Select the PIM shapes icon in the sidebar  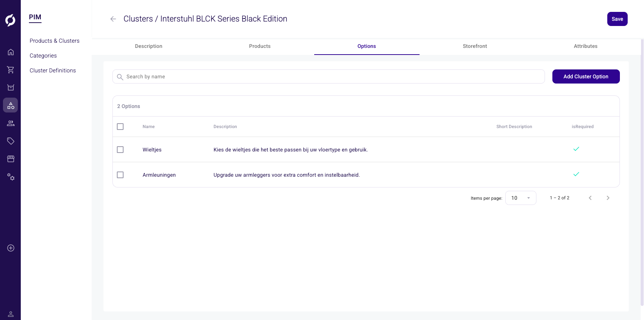click(11, 105)
